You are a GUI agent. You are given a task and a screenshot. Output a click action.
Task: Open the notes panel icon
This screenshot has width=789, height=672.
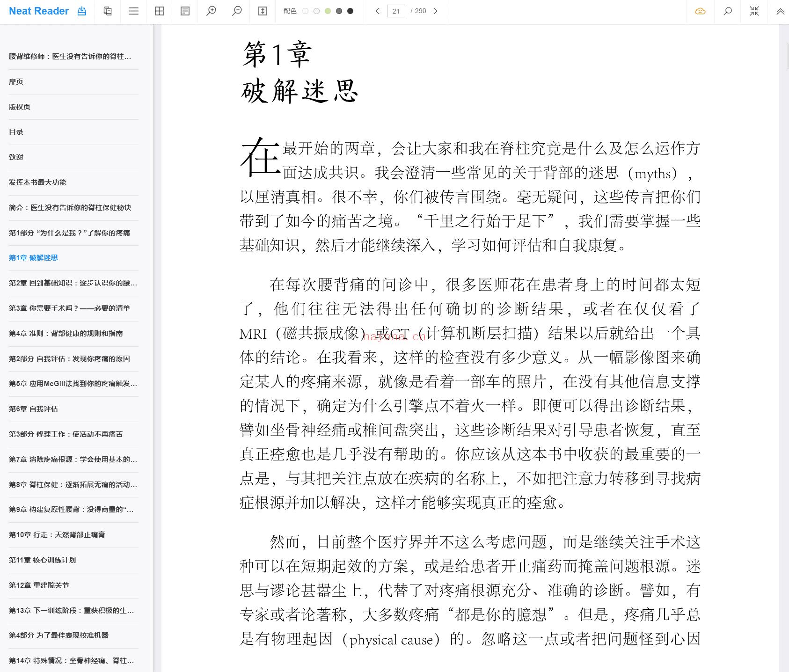click(185, 11)
